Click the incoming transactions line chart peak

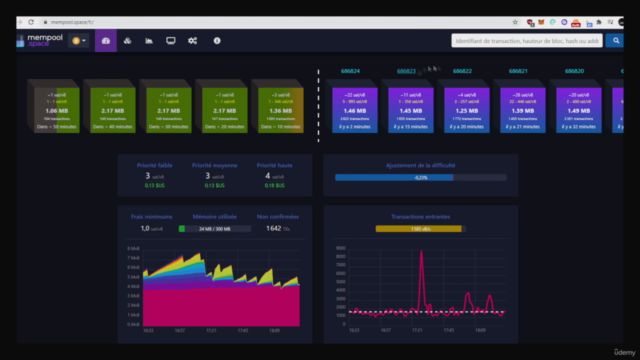pos(422,253)
